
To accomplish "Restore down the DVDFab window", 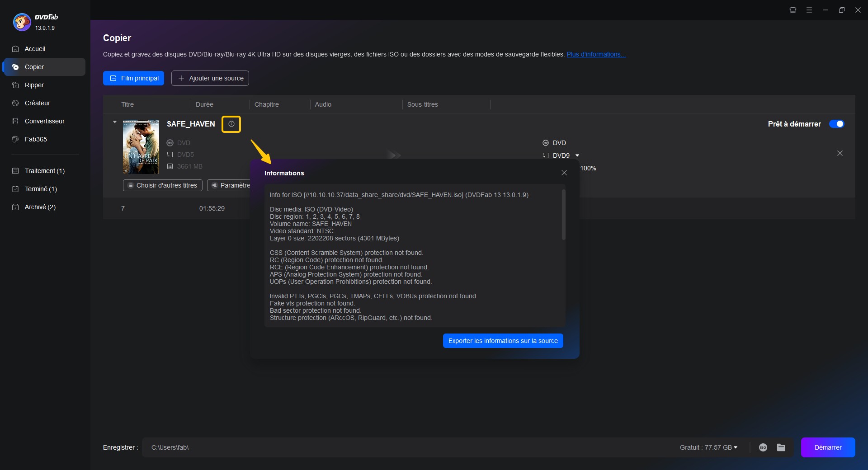I will (x=842, y=10).
